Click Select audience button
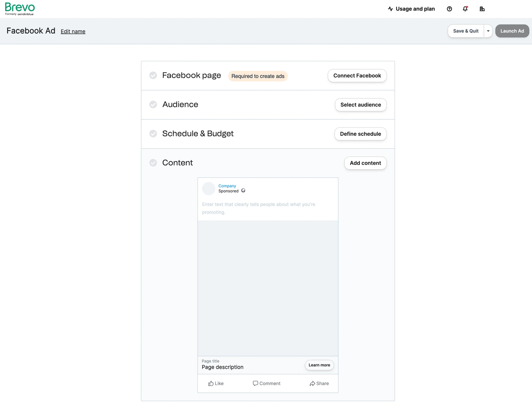 [x=361, y=105]
